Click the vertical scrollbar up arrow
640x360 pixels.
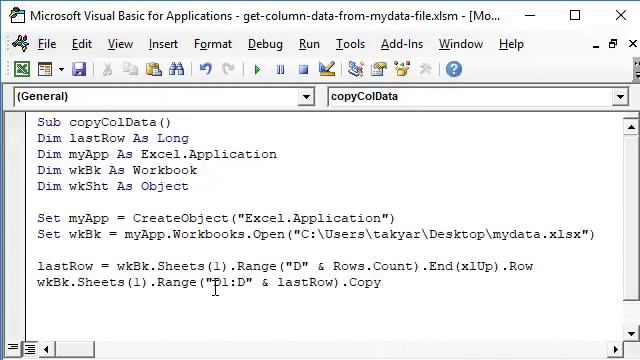pyautogui.click(x=631, y=127)
